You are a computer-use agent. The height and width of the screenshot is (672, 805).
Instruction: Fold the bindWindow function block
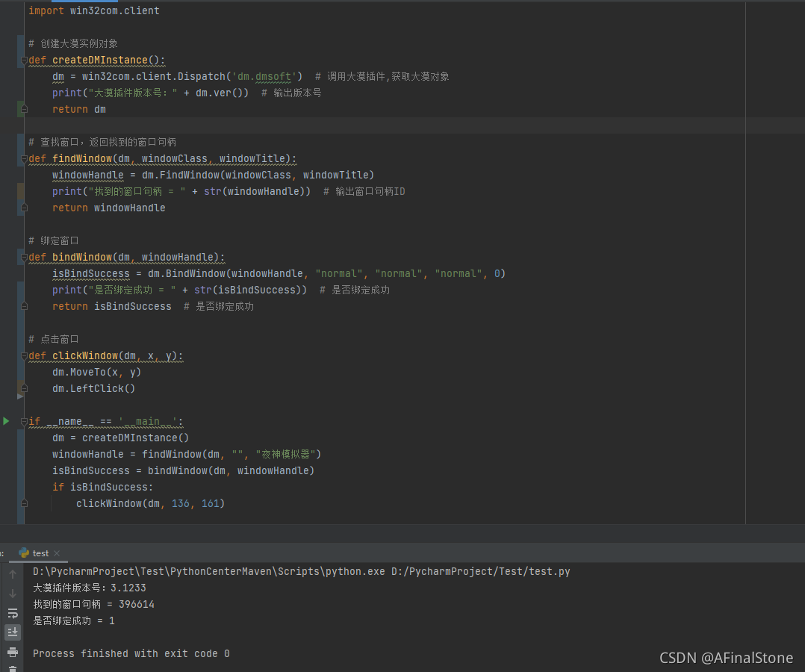coord(24,258)
